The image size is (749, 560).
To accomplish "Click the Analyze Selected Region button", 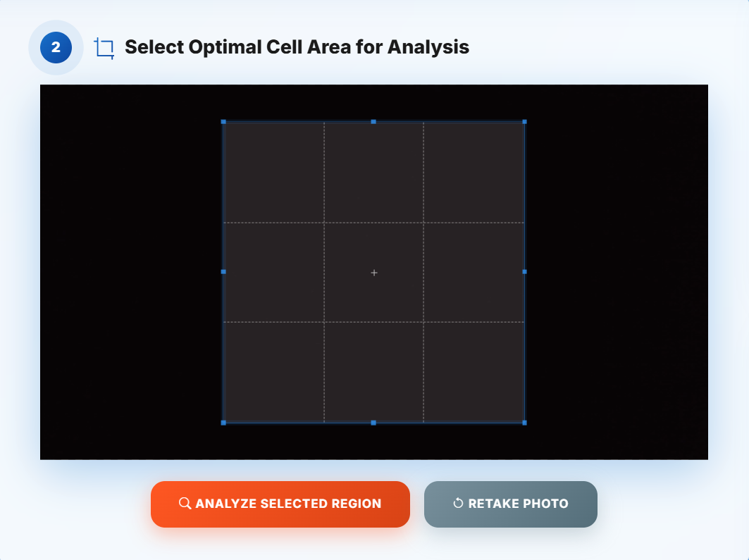I will [x=280, y=503].
